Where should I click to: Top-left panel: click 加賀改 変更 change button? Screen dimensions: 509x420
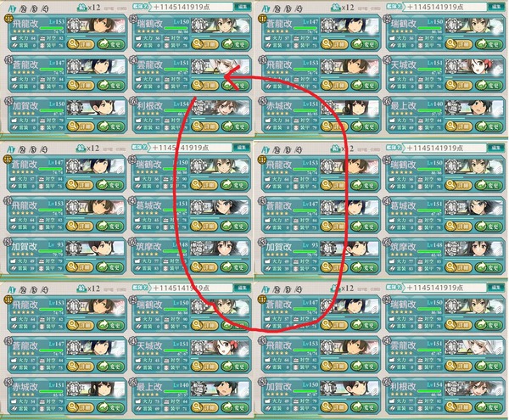point(110,126)
